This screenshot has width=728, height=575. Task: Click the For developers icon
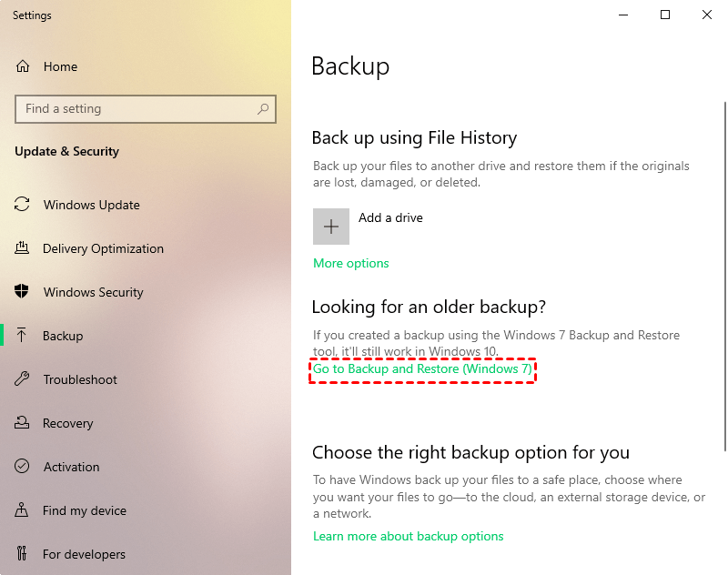point(23,554)
